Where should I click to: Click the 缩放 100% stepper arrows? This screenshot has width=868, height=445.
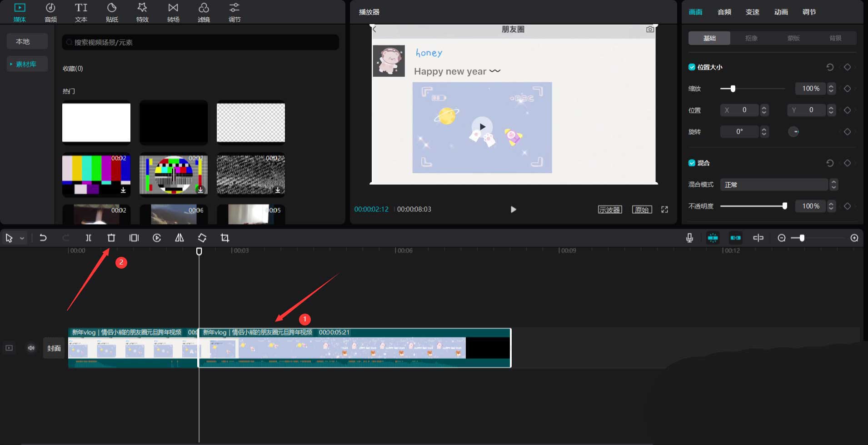[x=831, y=89]
